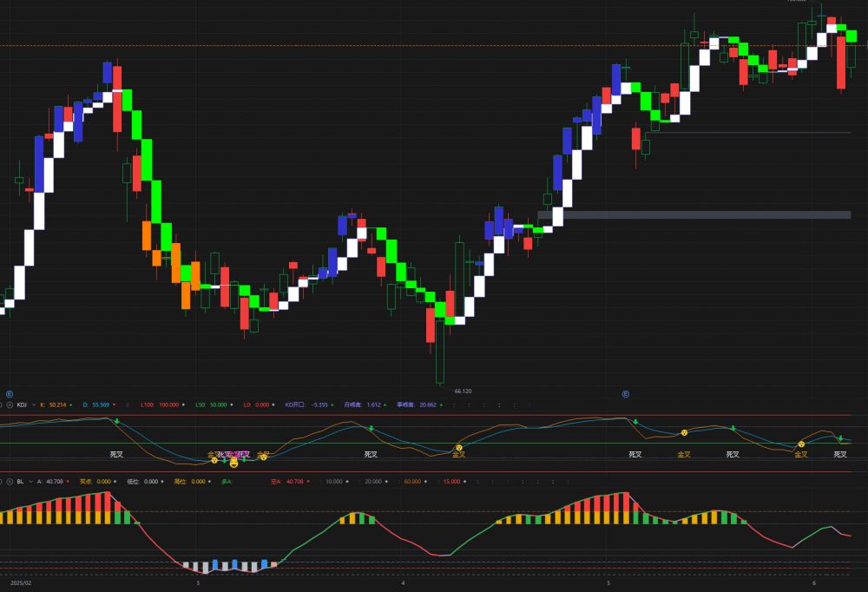Image resolution: width=868 pixels, height=592 pixels.
Task: Close the BL indicator panel
Action: pyautogui.click(x=10, y=481)
